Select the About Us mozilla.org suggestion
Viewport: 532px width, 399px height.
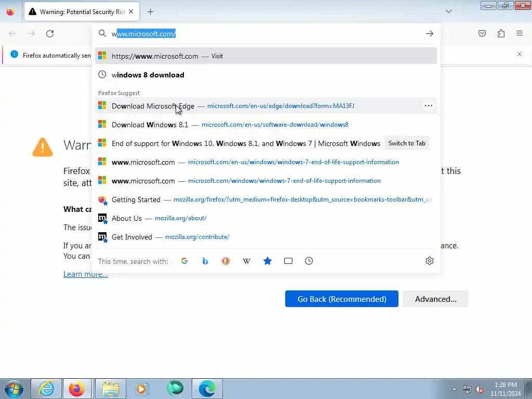(266, 218)
